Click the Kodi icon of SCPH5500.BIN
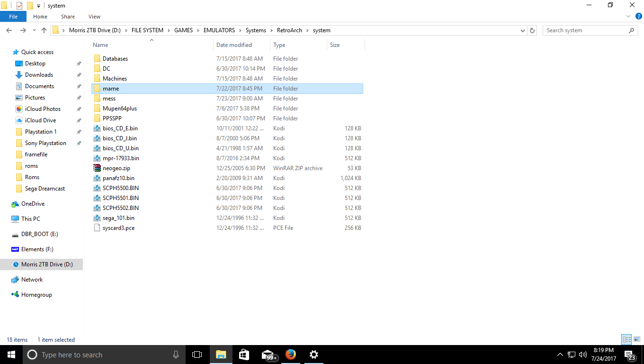 [97, 188]
